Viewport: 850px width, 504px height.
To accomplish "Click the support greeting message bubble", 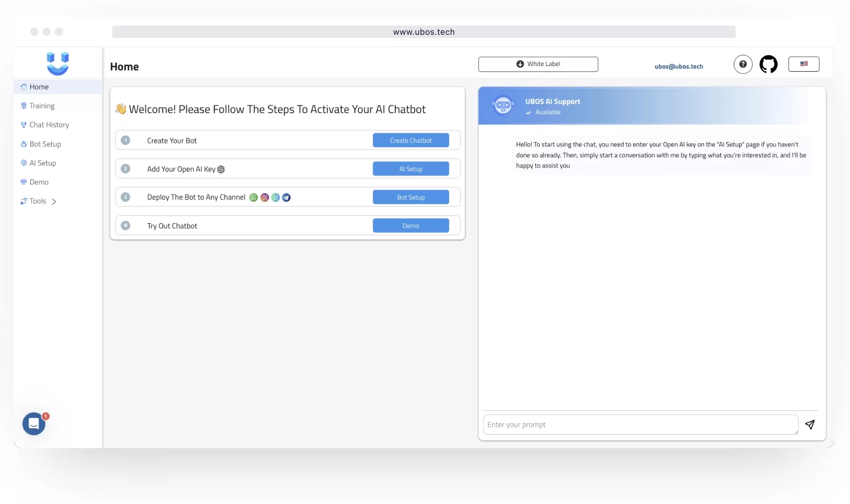I will 662,155.
